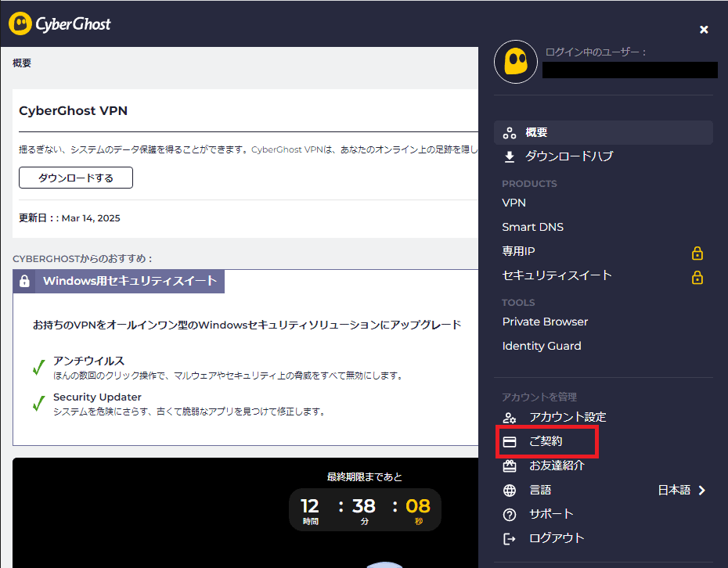Open セキュリティスイート in the side menu
This screenshot has height=568, width=728.
(557, 275)
